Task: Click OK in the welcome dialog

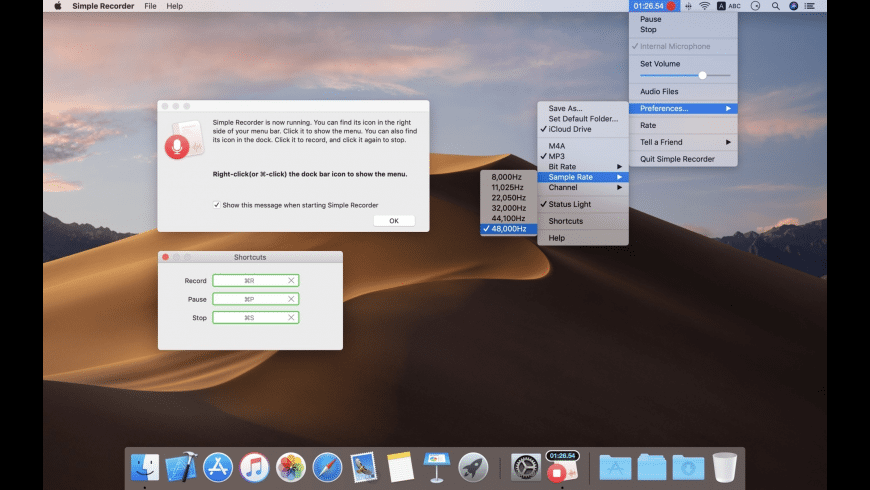Action: click(394, 221)
